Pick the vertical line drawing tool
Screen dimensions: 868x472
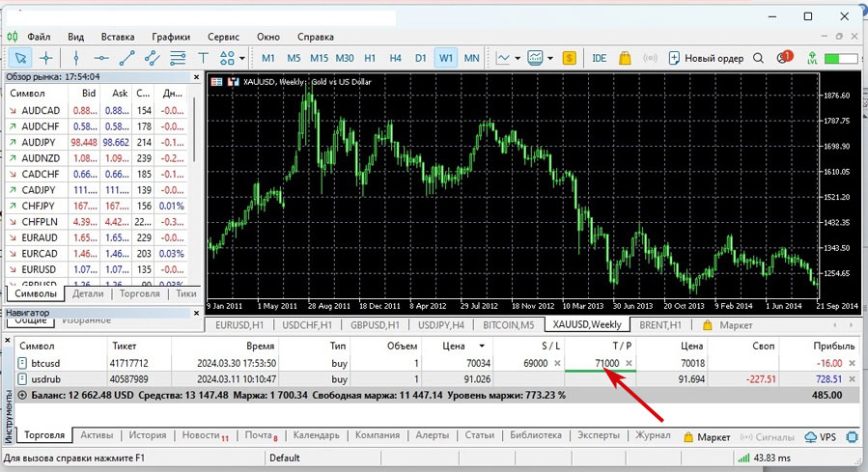tap(76, 58)
